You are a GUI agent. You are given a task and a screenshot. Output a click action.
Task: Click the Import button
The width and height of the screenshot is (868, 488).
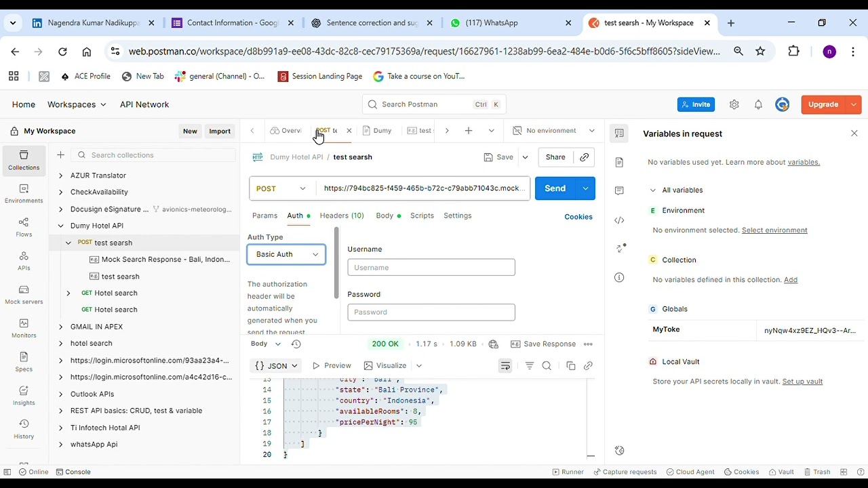(220, 131)
